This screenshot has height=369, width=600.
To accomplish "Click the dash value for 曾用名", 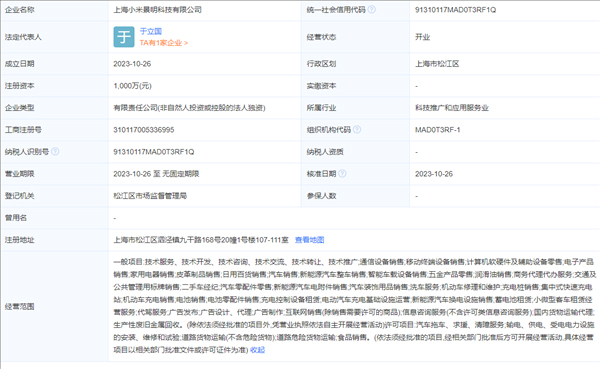I will pos(115,218).
